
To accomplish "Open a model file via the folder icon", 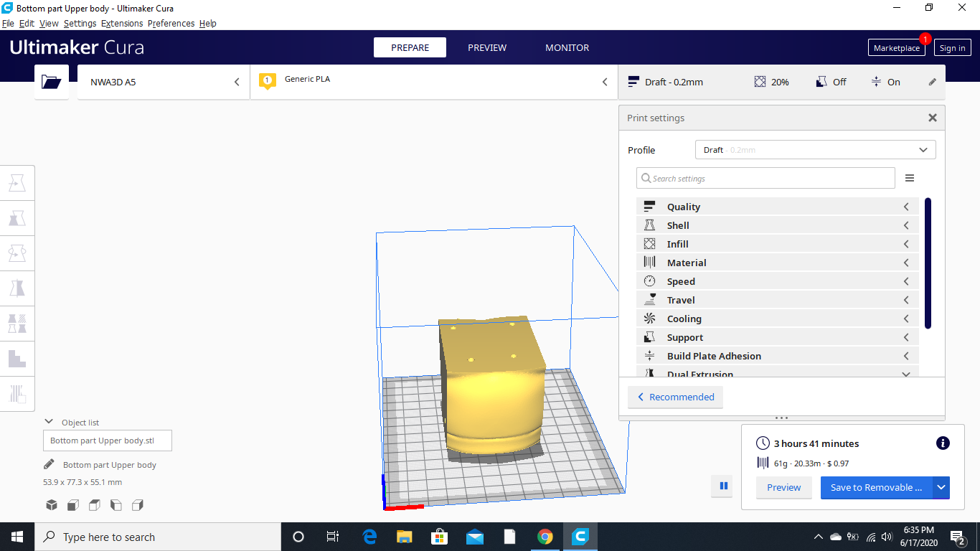I will tap(51, 82).
